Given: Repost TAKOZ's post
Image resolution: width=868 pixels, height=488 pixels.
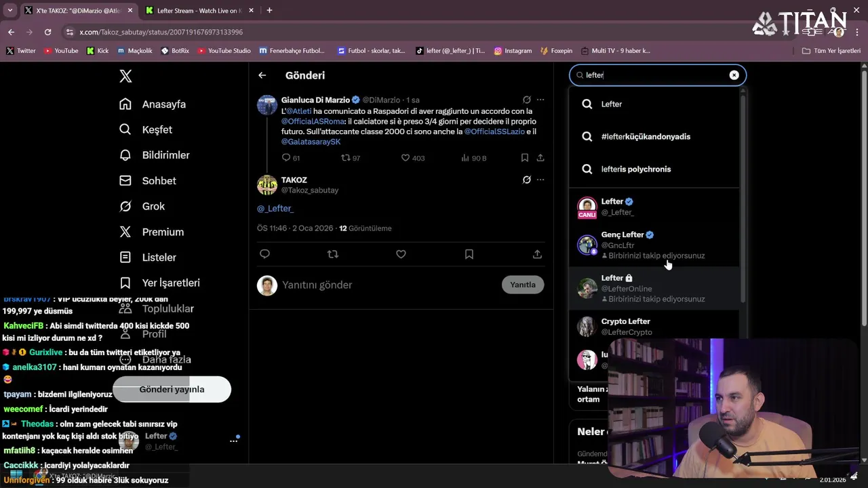Looking at the screenshot, I should click(x=333, y=254).
